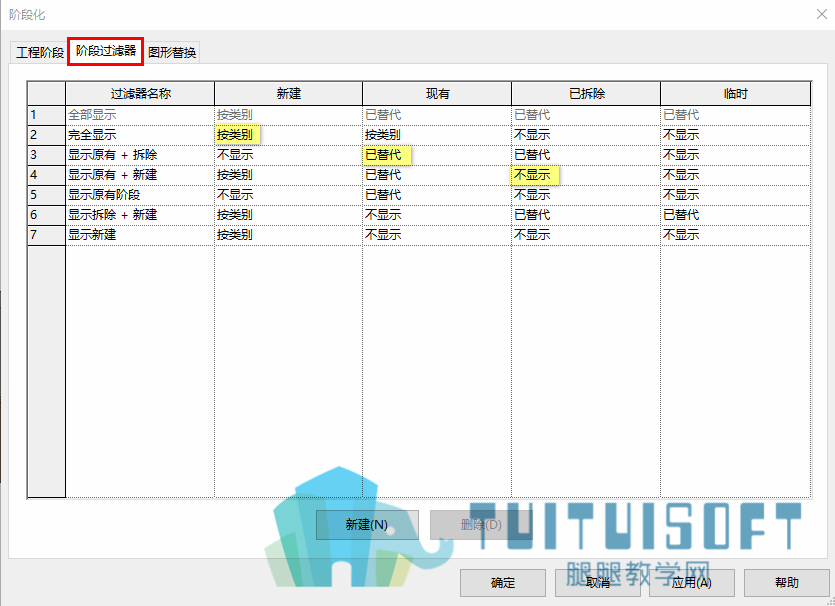Click filter name 显示拆除 + 新建
The width and height of the screenshot is (835, 606).
140,215
